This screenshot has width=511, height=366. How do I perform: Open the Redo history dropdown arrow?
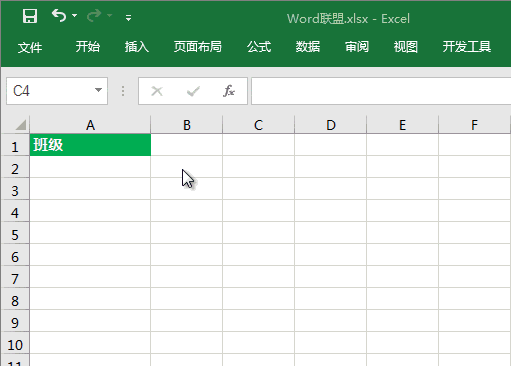pos(110,16)
